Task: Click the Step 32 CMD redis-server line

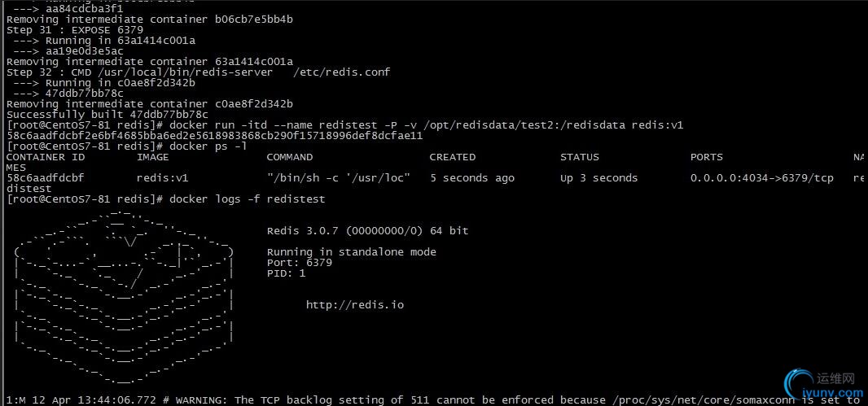Action: pos(198,72)
